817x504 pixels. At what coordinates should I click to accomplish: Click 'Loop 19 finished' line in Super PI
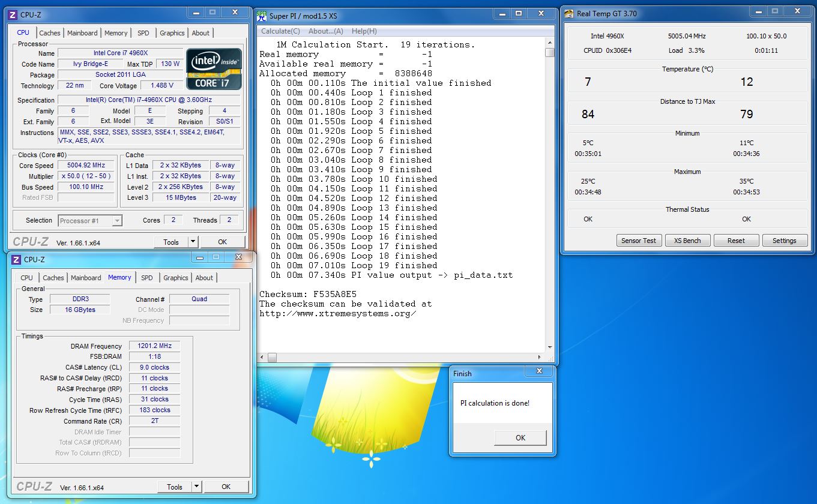[x=354, y=265]
